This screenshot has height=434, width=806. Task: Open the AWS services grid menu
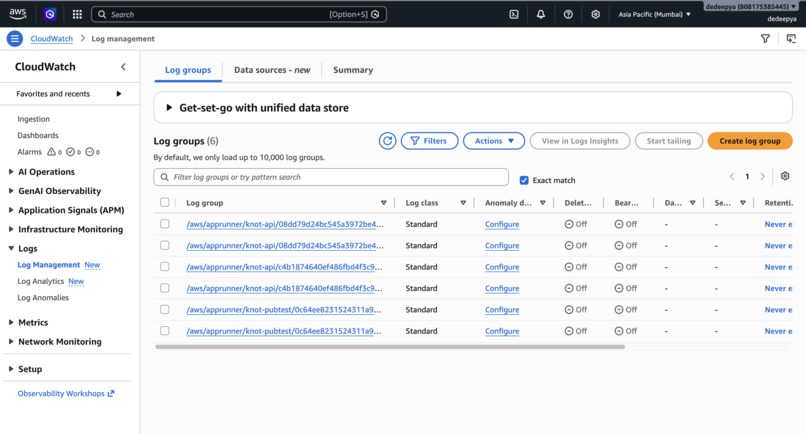coord(77,14)
